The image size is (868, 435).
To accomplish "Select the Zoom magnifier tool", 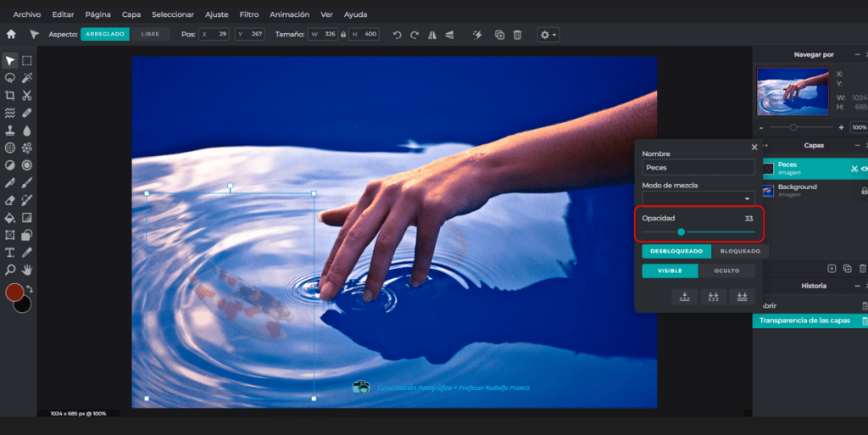I will 10,270.
